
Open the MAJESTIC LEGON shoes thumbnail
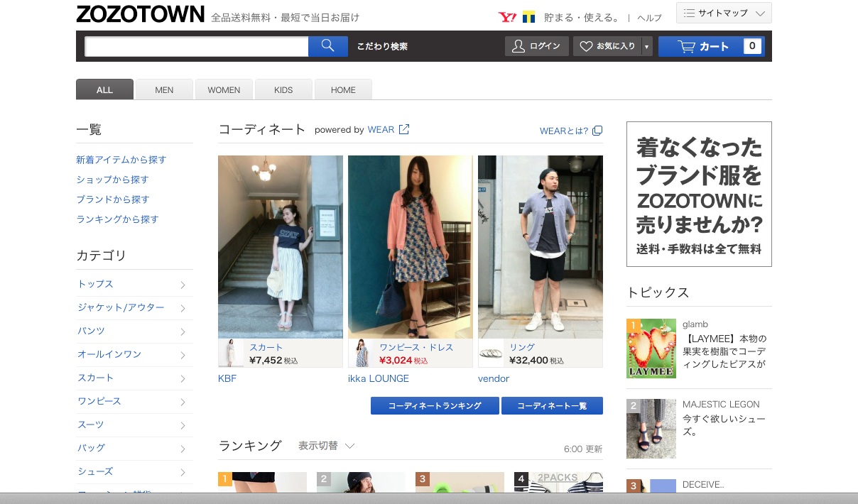(651, 429)
